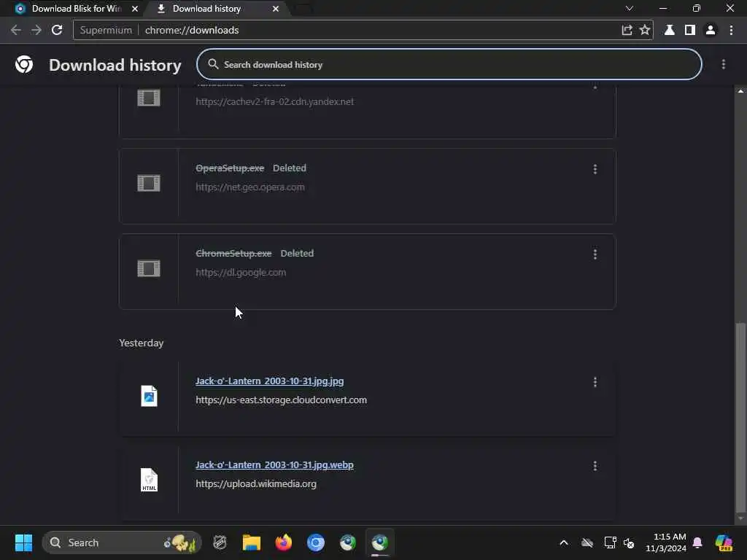The image size is (747, 560).
Task: Click the cloud sync tray icon
Action: coord(587,542)
